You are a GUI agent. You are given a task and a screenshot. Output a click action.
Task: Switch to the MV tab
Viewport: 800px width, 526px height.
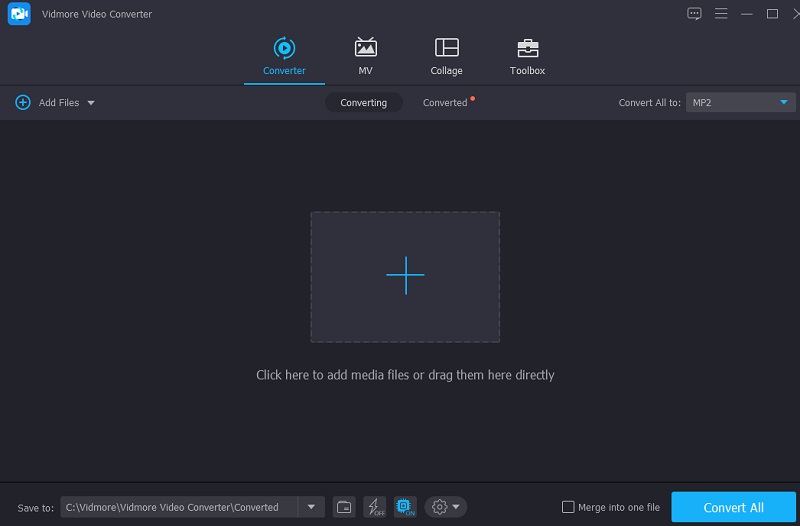coord(366,56)
